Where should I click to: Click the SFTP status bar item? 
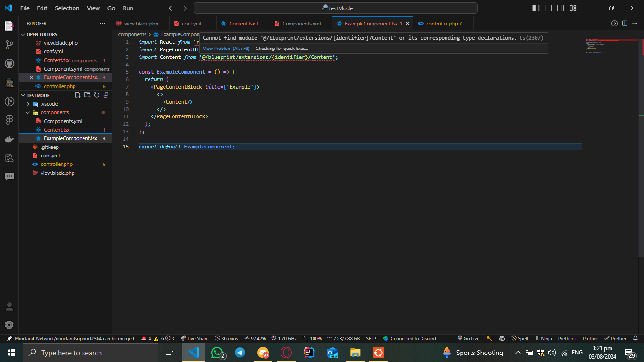pos(371,338)
